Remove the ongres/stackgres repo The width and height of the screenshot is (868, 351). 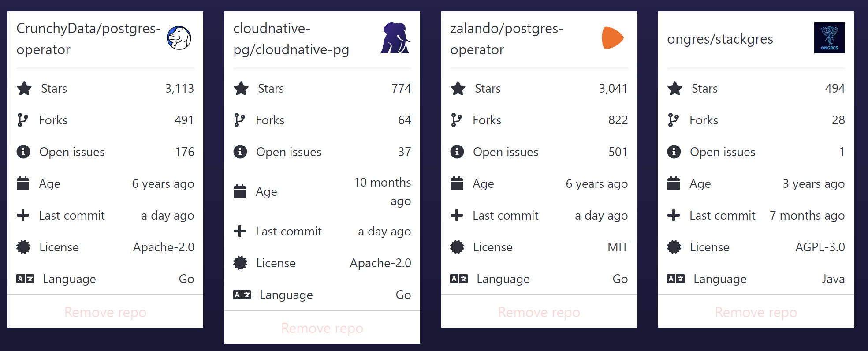(756, 312)
